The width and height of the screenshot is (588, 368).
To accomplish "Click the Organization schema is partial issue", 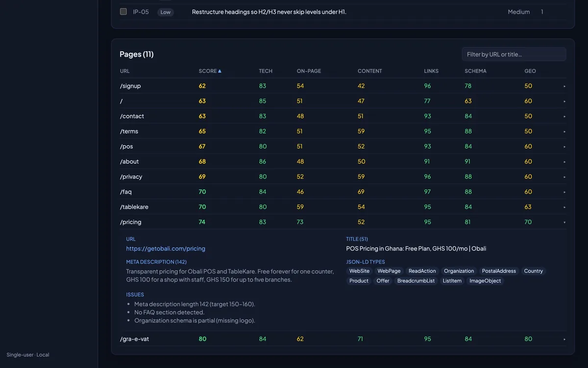I will [x=195, y=321].
